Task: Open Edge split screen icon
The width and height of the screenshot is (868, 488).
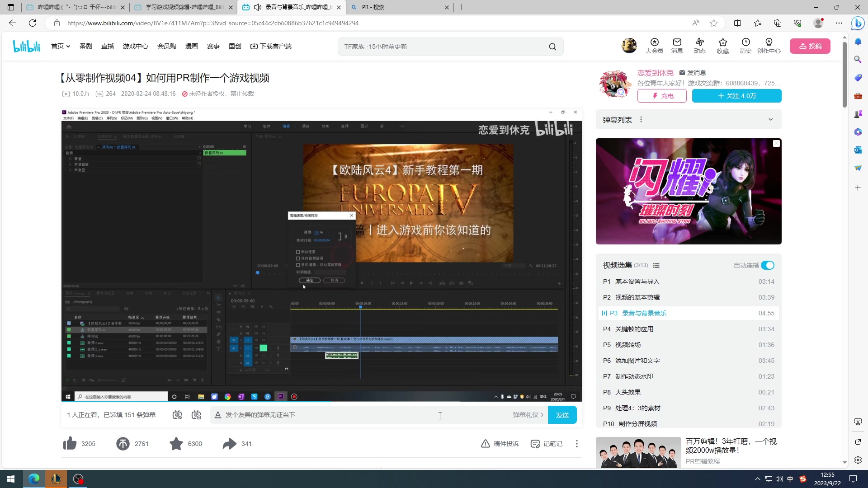Action: pyautogui.click(x=737, y=23)
